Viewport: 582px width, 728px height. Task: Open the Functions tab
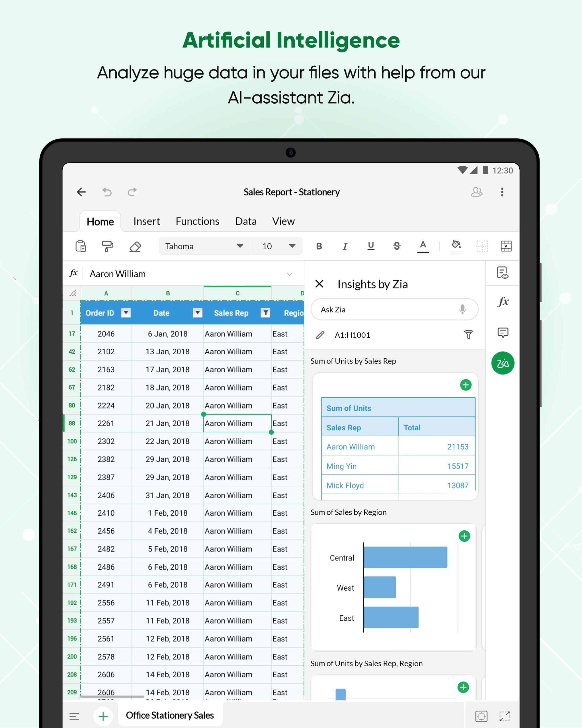[197, 222]
